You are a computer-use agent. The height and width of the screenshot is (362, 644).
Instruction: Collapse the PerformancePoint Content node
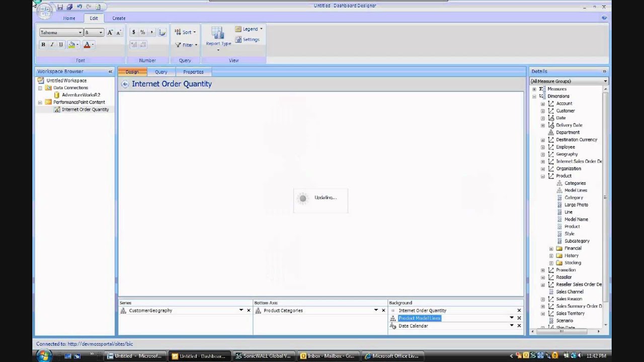[40, 103]
